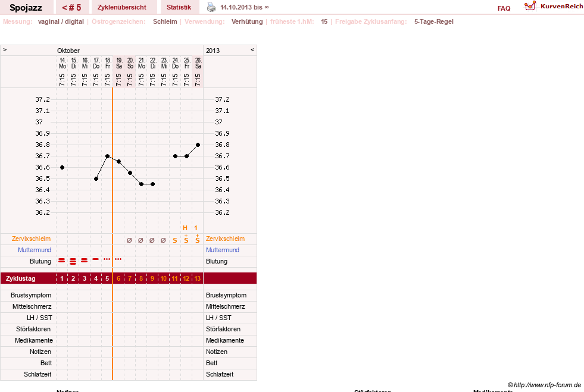This screenshot has width=584, height=392.
Task: Select the temperature point on 14. Mo
Action: point(62,168)
